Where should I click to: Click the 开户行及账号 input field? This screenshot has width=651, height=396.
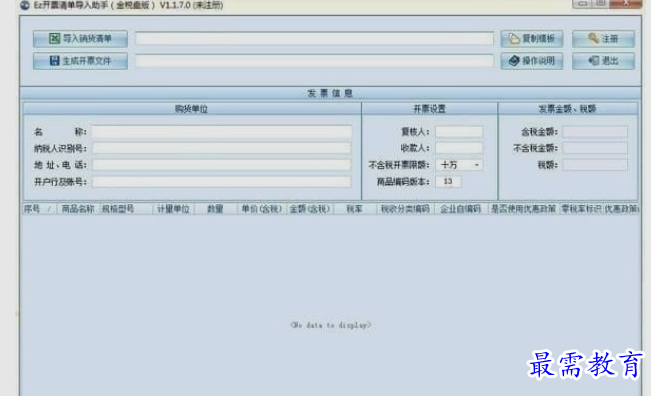coord(222,181)
